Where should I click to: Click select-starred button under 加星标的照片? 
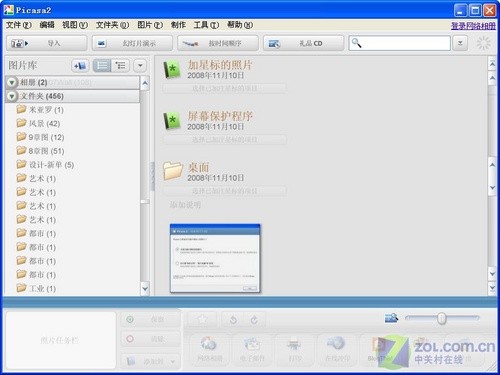225,88
